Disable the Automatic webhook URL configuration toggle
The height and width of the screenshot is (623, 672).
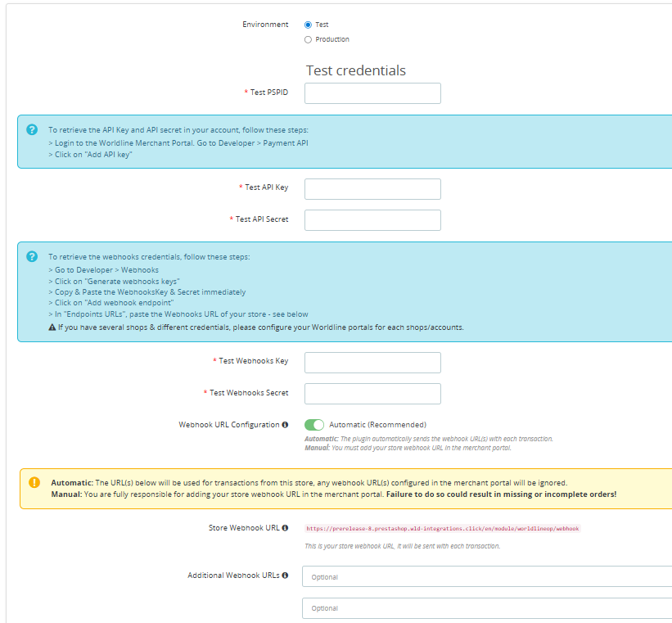pyautogui.click(x=315, y=424)
